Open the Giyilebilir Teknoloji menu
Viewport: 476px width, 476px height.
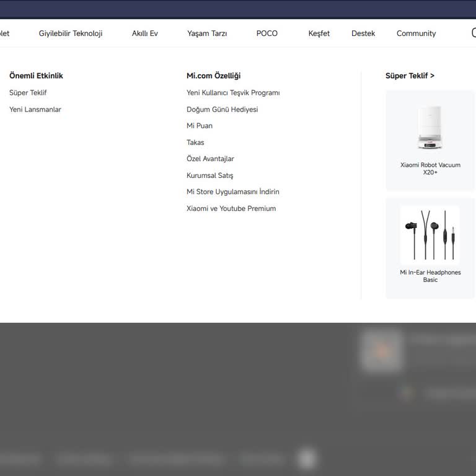point(71,33)
